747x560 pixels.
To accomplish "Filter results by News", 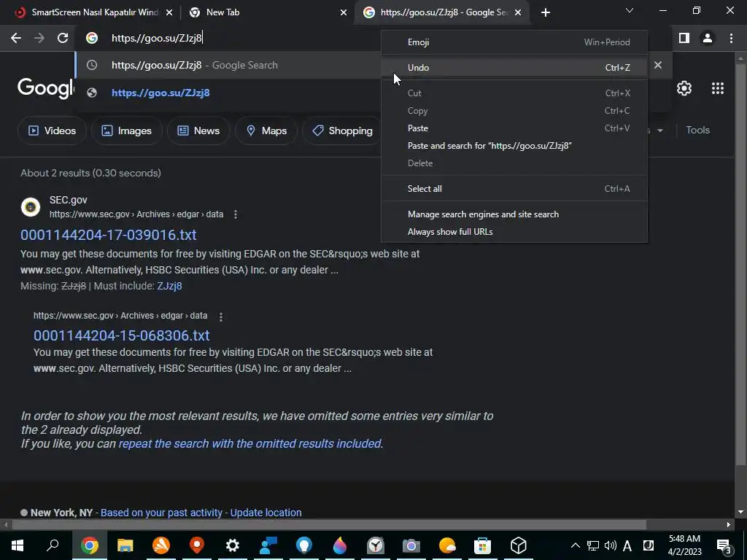I will click(x=198, y=131).
